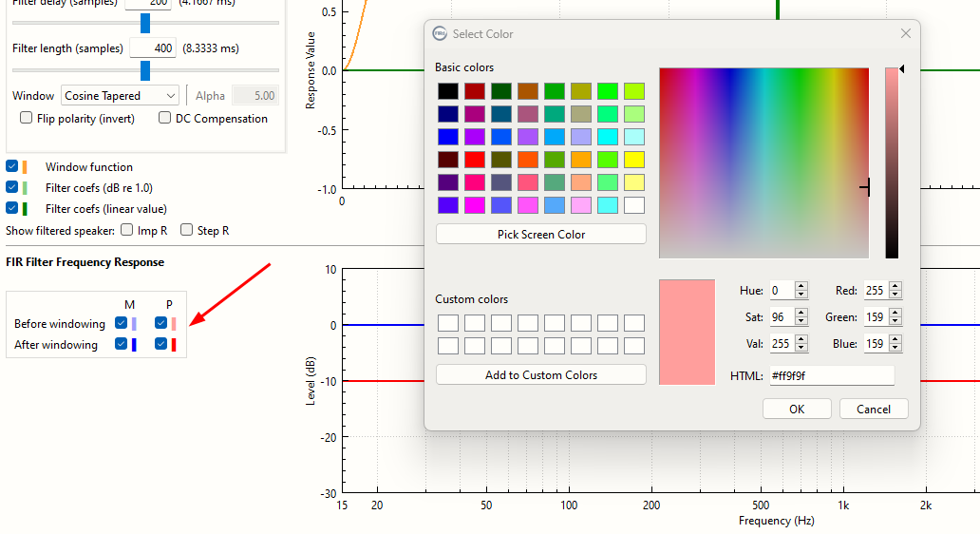Select the orange basic color swatch

(580, 160)
